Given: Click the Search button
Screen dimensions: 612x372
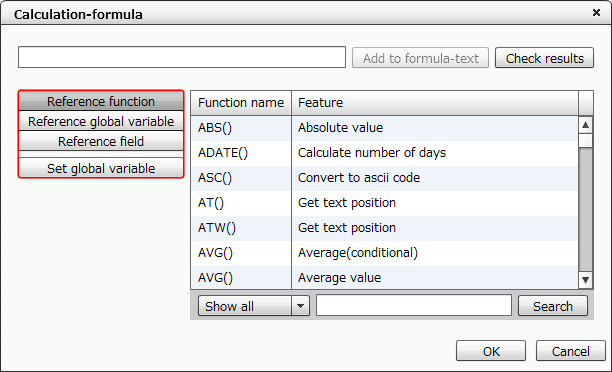Looking at the screenshot, I should [553, 306].
